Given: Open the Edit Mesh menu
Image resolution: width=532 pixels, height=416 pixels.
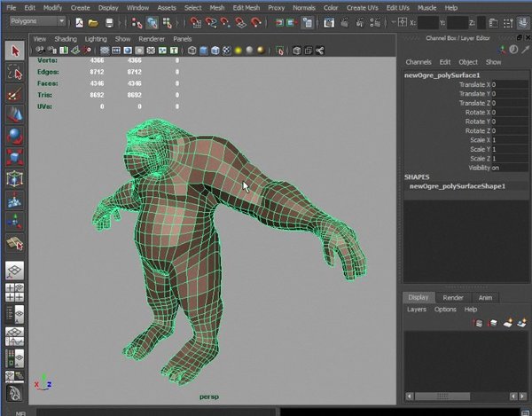Looking at the screenshot, I should 246,7.
